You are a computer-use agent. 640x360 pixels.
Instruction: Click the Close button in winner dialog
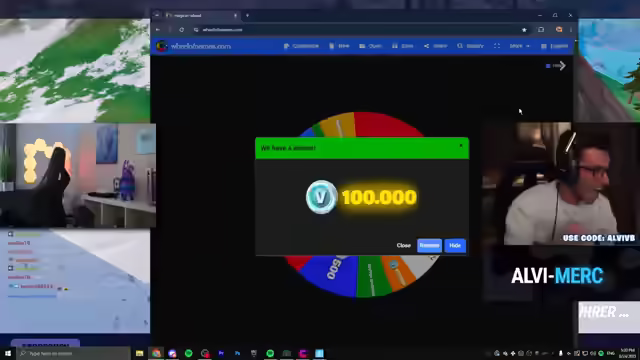(x=403, y=245)
